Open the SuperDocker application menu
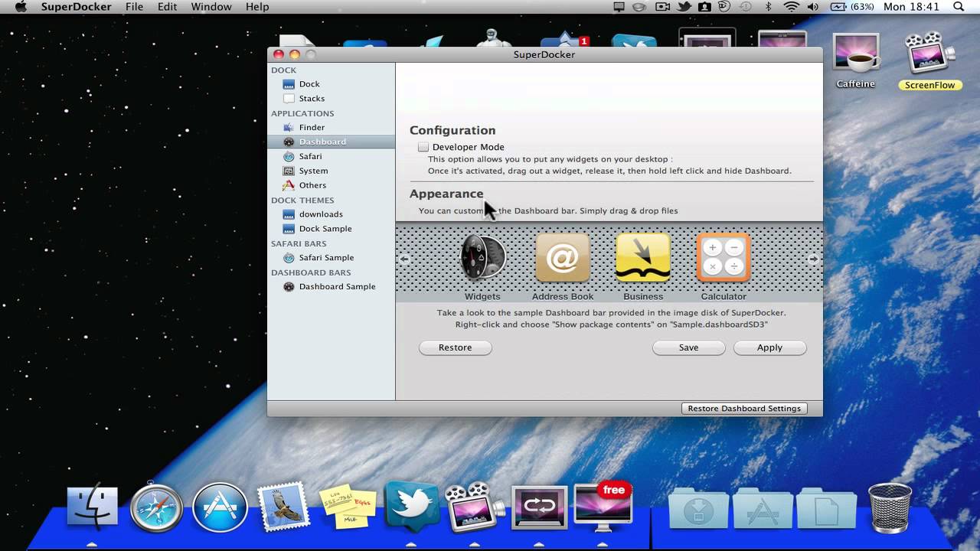 coord(76,7)
